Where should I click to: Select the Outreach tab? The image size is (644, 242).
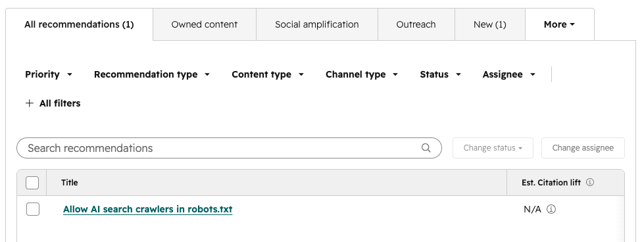pyautogui.click(x=416, y=24)
